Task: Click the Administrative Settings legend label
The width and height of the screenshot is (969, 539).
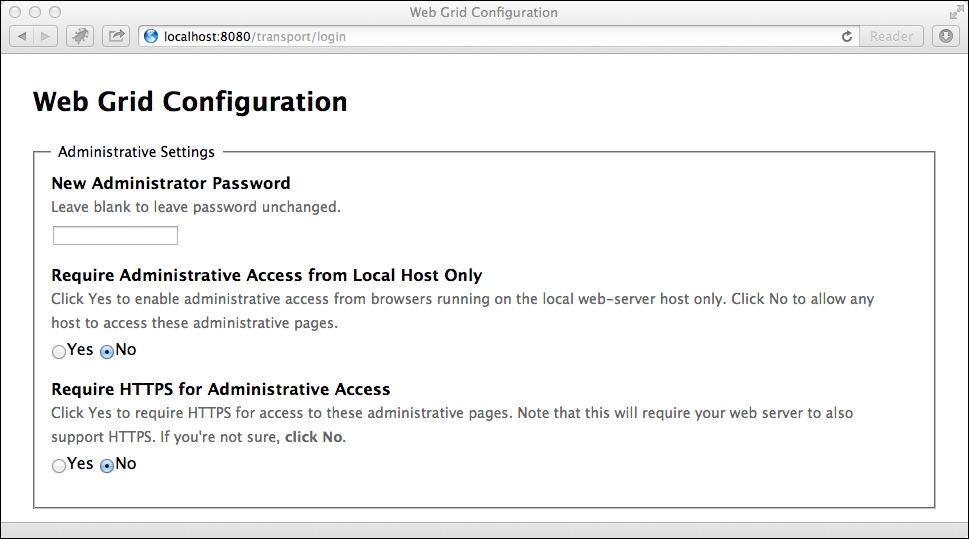Action: (136, 152)
